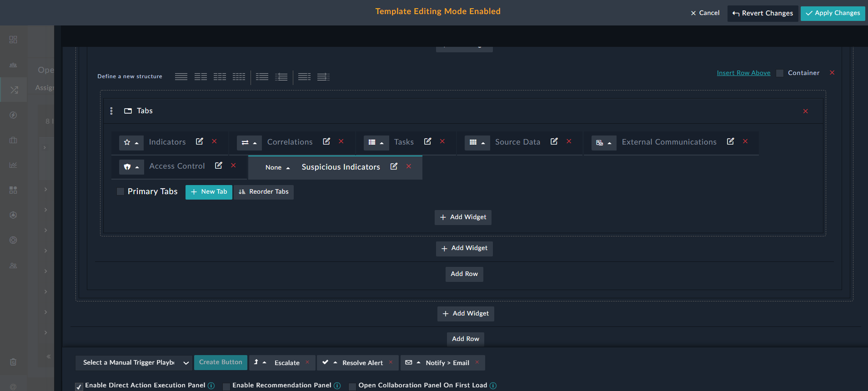Click Reorder Tabs
The height and width of the screenshot is (391, 868).
[x=264, y=192]
